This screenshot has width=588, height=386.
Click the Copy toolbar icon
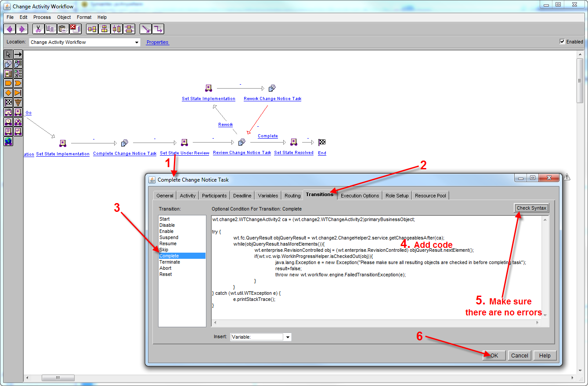[x=51, y=29]
